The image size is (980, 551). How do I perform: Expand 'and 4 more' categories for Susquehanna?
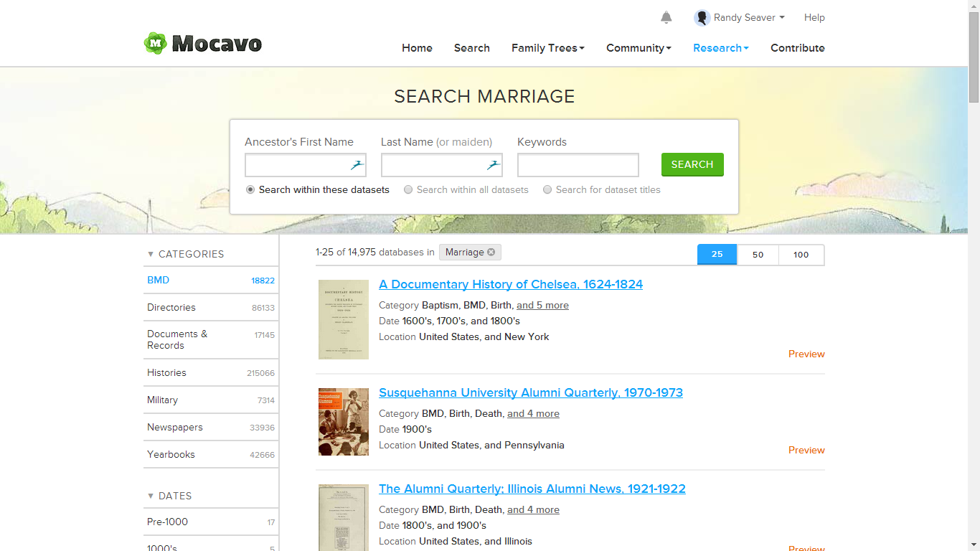pyautogui.click(x=533, y=413)
